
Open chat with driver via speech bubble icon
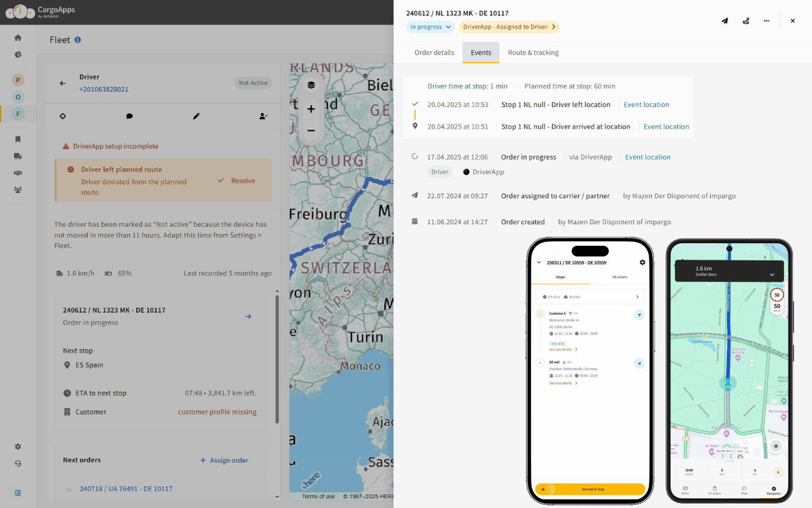(x=129, y=116)
